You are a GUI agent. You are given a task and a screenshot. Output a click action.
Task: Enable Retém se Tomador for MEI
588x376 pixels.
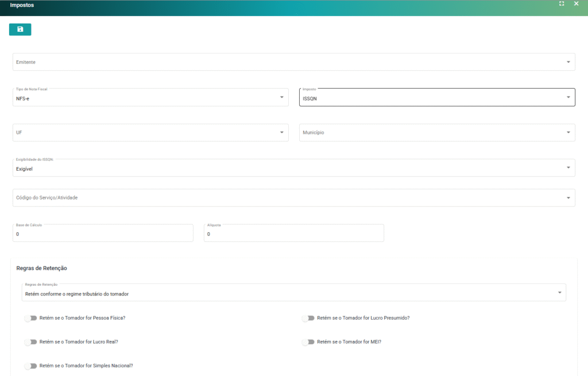308,342
